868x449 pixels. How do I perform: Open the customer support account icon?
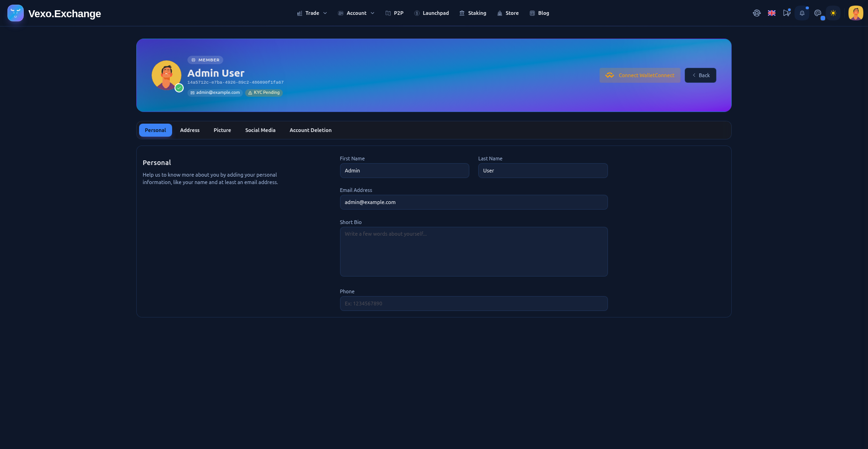click(x=757, y=13)
